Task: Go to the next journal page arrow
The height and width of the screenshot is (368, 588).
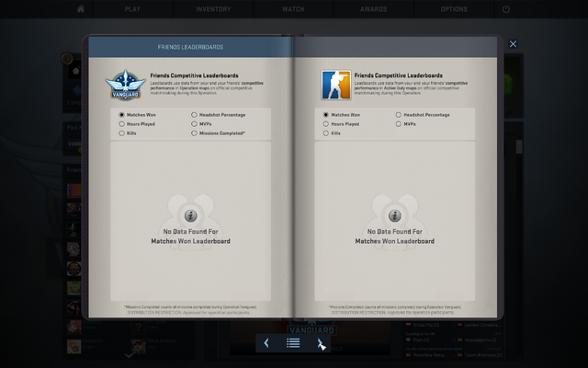Action: point(320,343)
